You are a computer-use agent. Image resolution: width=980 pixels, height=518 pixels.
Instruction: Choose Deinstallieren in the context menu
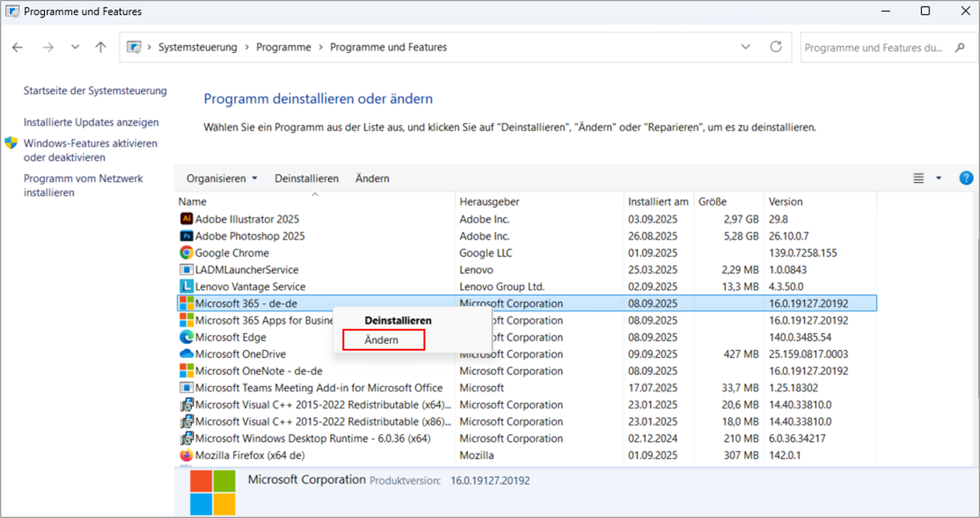[x=398, y=321]
